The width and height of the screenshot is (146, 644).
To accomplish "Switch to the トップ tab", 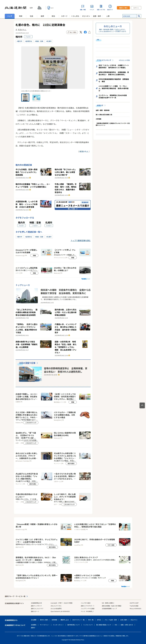I will [10, 16].
